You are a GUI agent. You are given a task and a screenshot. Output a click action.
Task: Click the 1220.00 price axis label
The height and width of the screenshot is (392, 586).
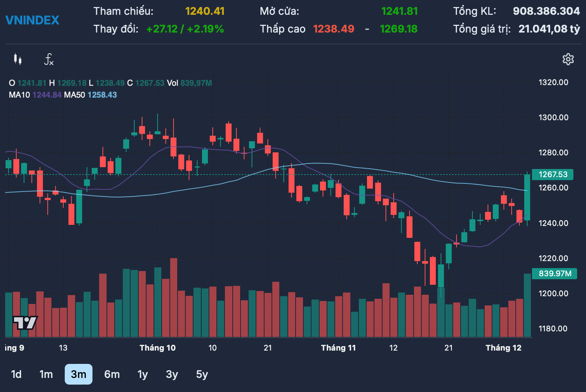(x=553, y=258)
